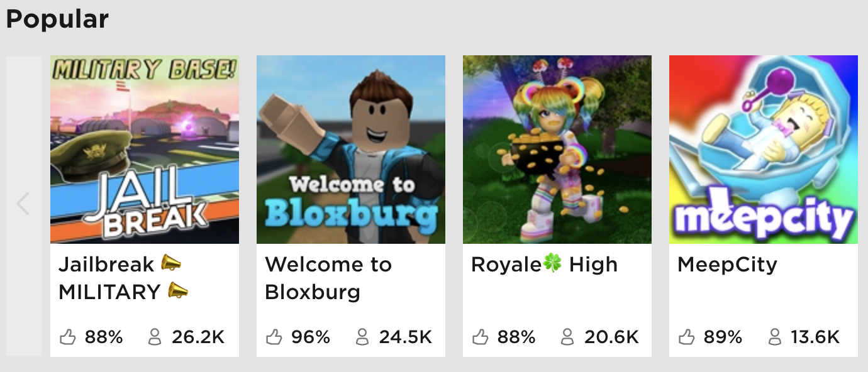Click the Welcome to Bloxburg title
The width and height of the screenshot is (868, 372).
(328, 278)
